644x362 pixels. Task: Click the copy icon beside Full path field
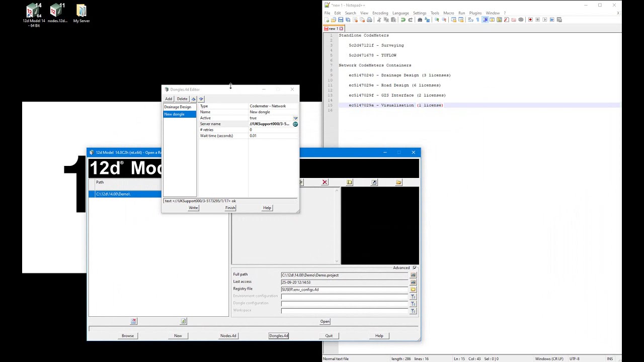413,275
